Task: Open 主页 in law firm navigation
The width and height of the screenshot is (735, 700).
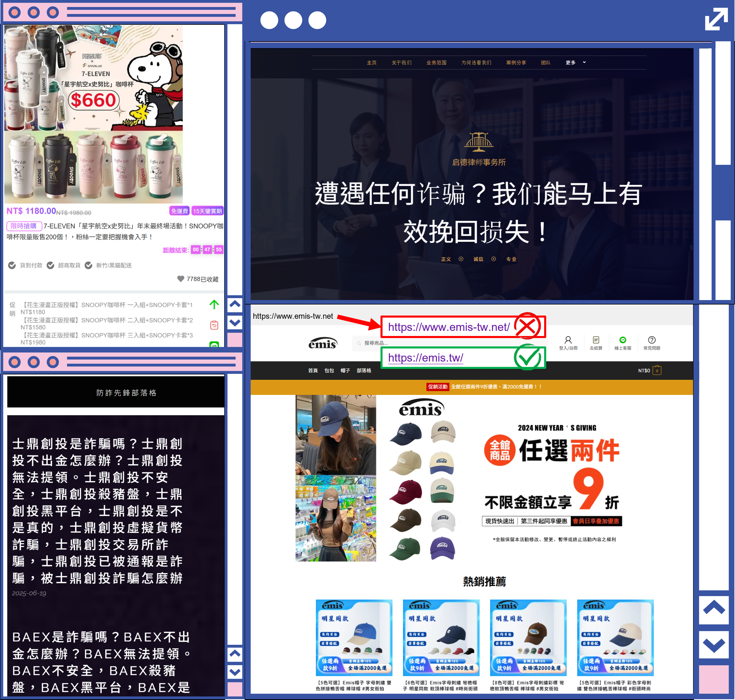Action: pyautogui.click(x=371, y=62)
